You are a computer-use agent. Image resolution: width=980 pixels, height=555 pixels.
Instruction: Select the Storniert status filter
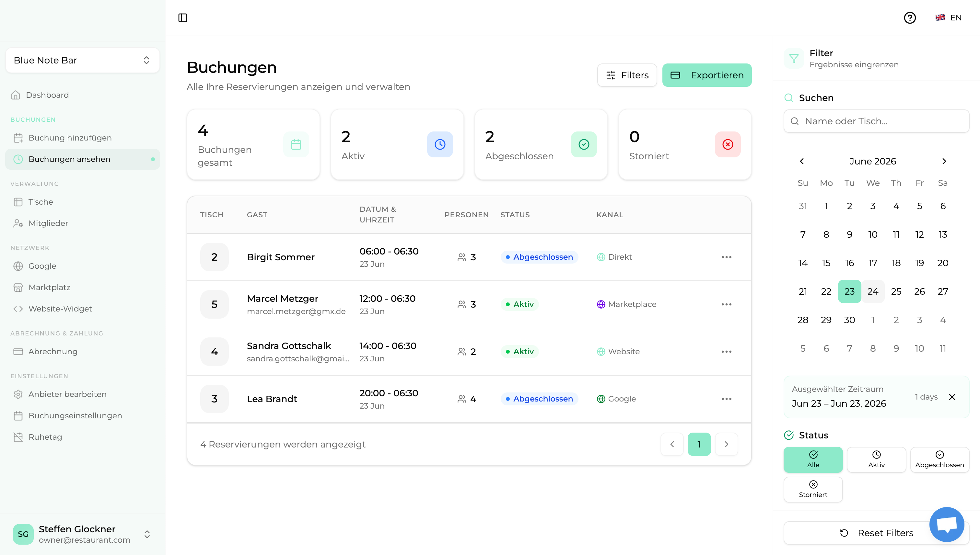(x=813, y=489)
